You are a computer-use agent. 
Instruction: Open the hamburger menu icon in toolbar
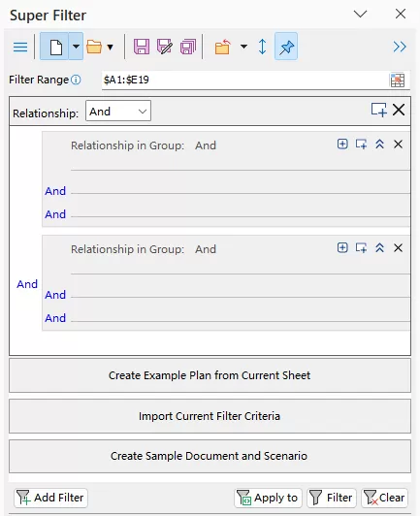(x=20, y=48)
